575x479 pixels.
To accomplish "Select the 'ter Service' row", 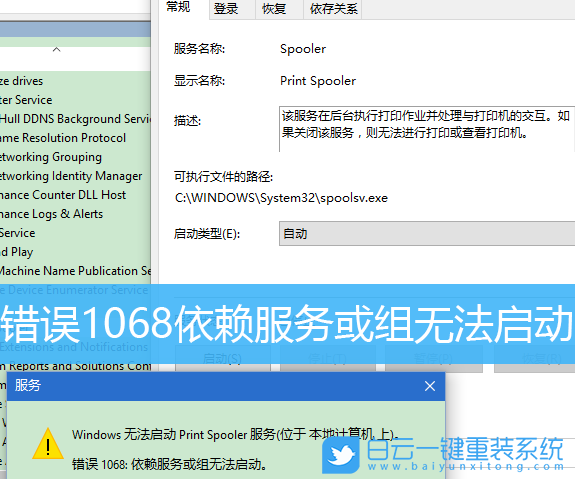I will click(75, 100).
